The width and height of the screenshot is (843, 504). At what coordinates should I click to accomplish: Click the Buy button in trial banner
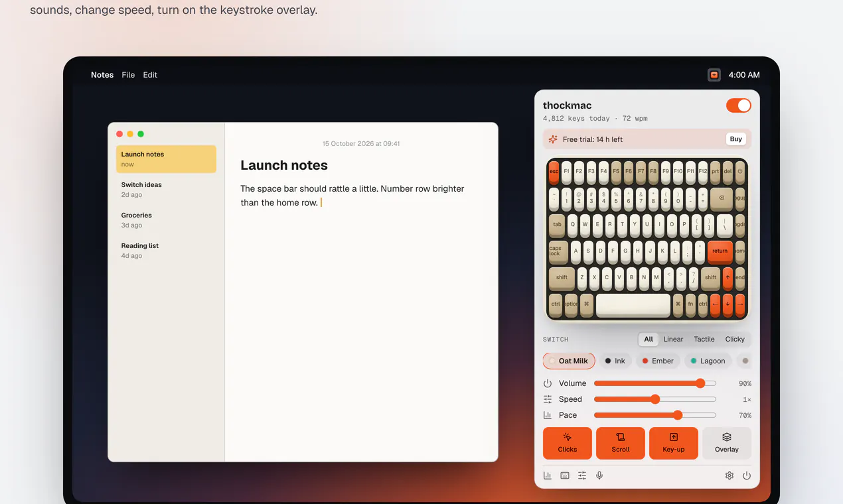click(x=736, y=139)
